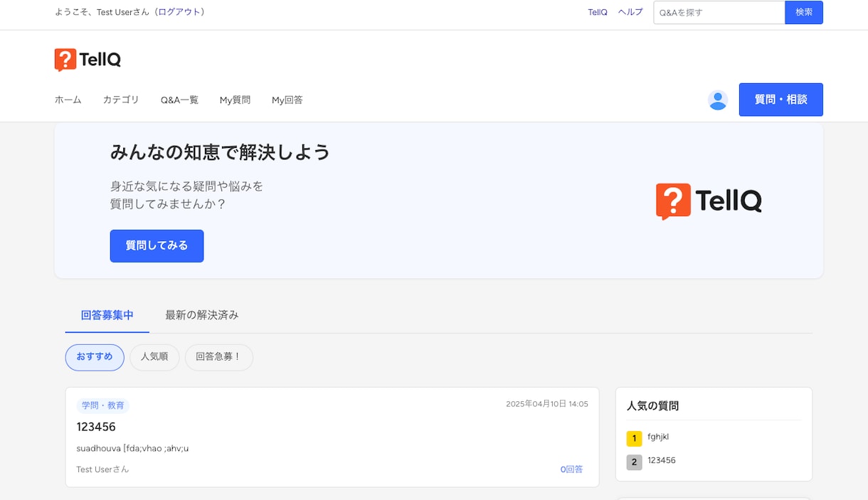Screen dimensions: 868x500
Task: Select the おすすめ filter chip
Action: pos(95,357)
